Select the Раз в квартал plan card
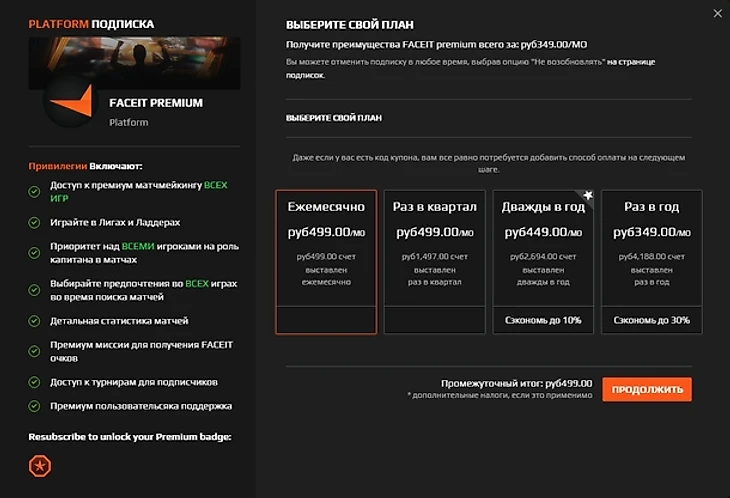730x498 pixels. [x=434, y=262]
